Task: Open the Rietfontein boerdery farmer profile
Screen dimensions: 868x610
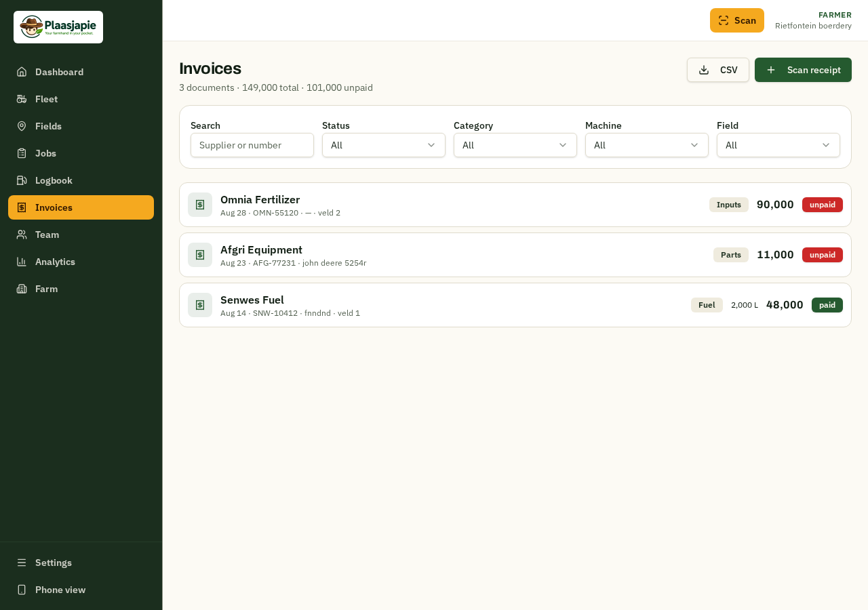Action: click(x=813, y=20)
